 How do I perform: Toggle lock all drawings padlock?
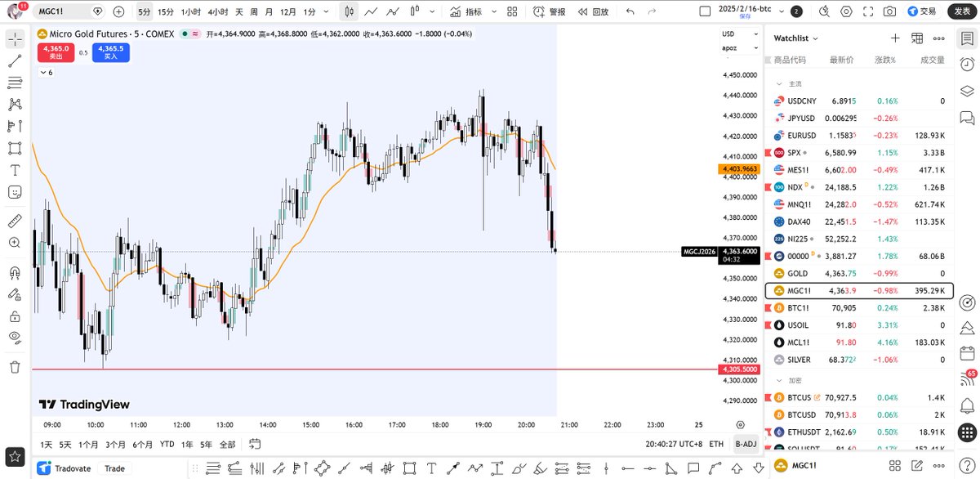tap(15, 316)
